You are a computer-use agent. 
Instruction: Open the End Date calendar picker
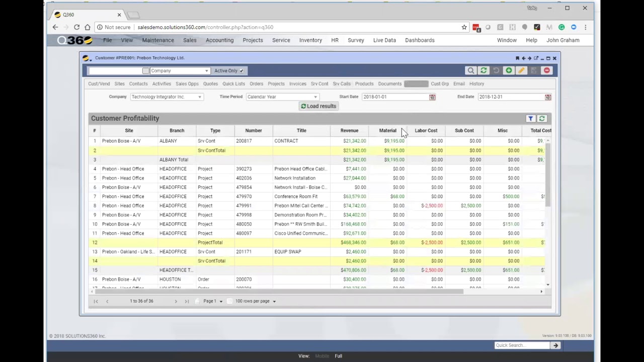click(x=548, y=97)
